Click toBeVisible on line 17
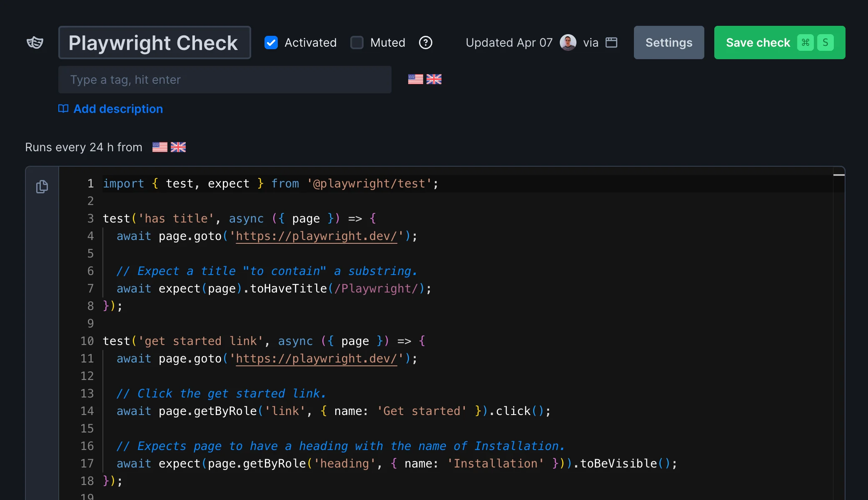This screenshot has height=500, width=868. 619,464
